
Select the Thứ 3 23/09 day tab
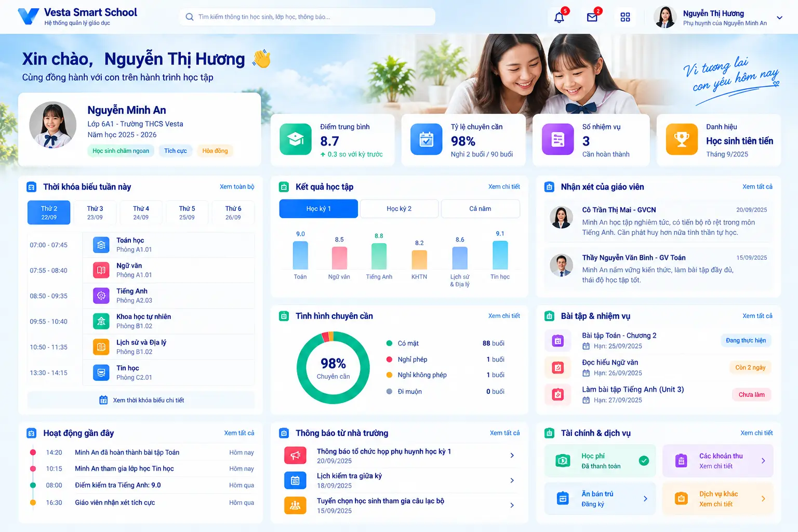point(95,212)
